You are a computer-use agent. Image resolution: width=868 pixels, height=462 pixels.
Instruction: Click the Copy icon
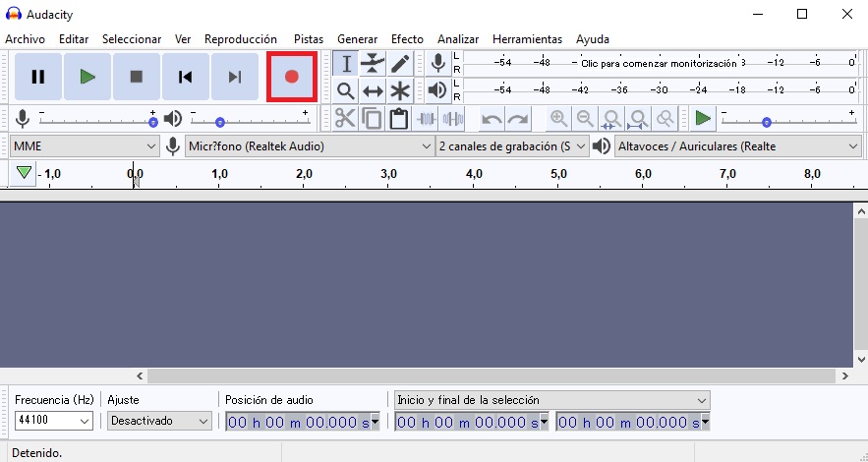372,118
